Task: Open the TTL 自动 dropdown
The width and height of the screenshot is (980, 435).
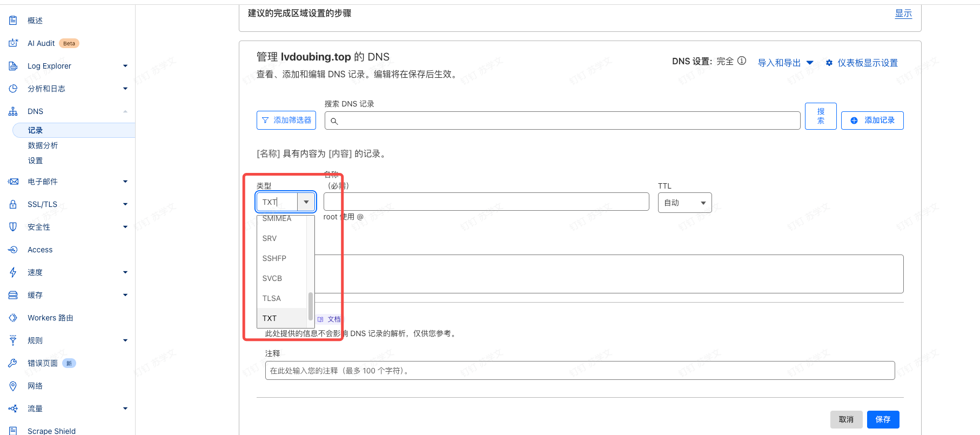Action: 684,203
